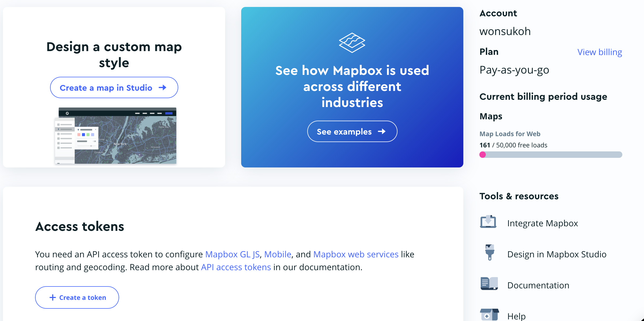Click the Integrate Mapbox laptop icon

[x=488, y=222]
